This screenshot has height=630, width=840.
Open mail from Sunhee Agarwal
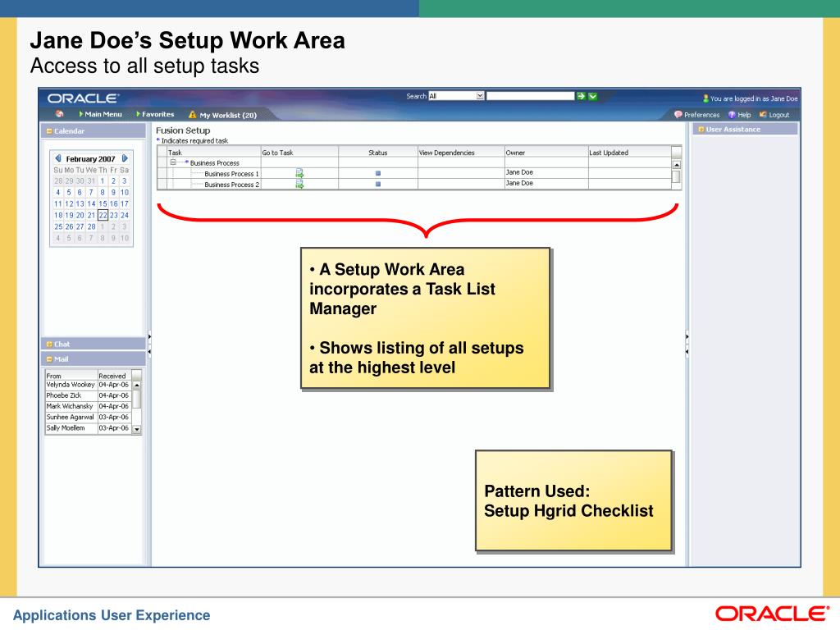[x=89, y=417]
